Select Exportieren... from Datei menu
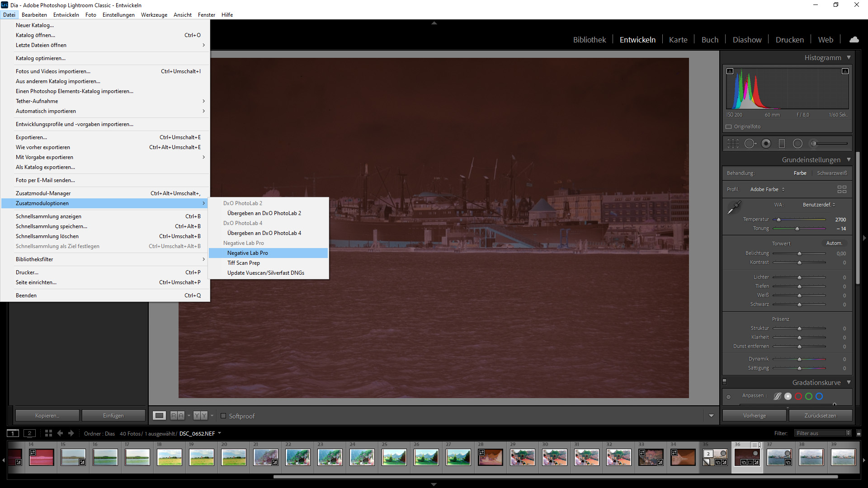 pyautogui.click(x=105, y=137)
